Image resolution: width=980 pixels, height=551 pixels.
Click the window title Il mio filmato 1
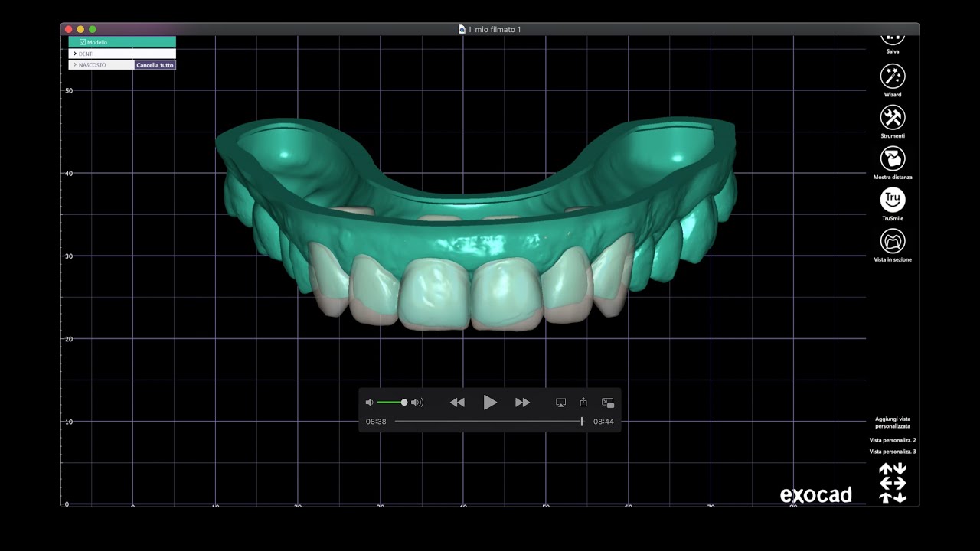495,29
